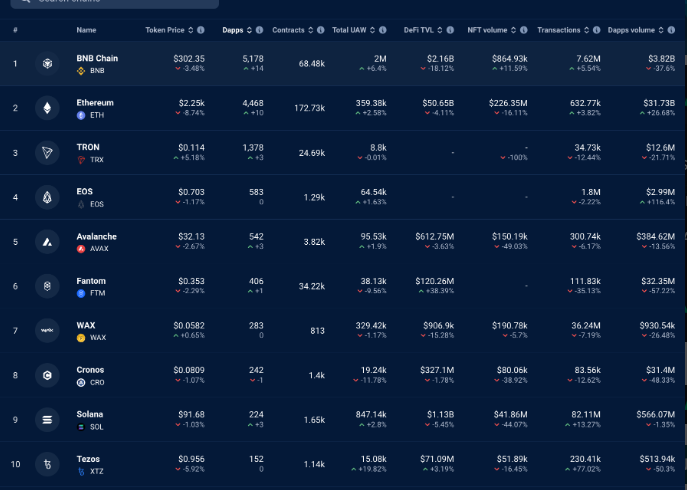687x490 pixels.
Task: Click Cronos's $0.0809 token price
Action: point(189,370)
